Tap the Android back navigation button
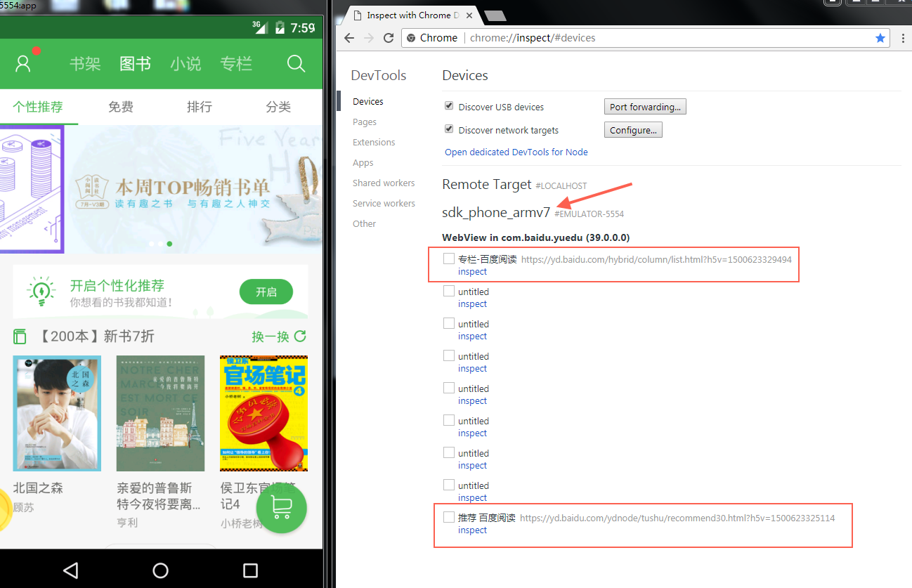 click(x=70, y=570)
